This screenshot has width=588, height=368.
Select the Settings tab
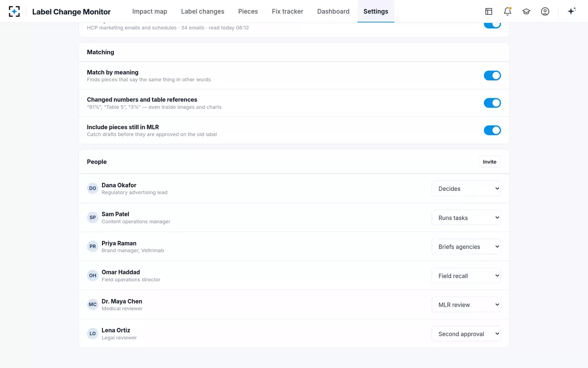click(x=376, y=11)
